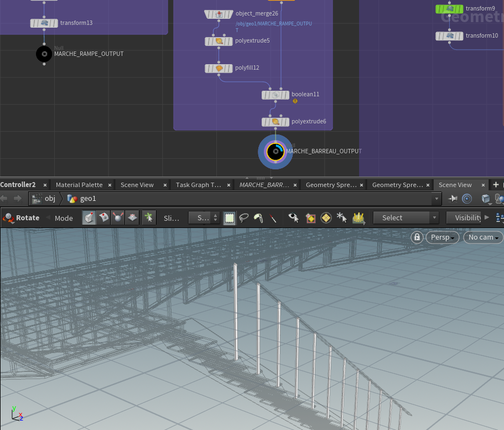Screen dimensions: 504x430
Task: Click the Visibility button
Action: tap(467, 218)
